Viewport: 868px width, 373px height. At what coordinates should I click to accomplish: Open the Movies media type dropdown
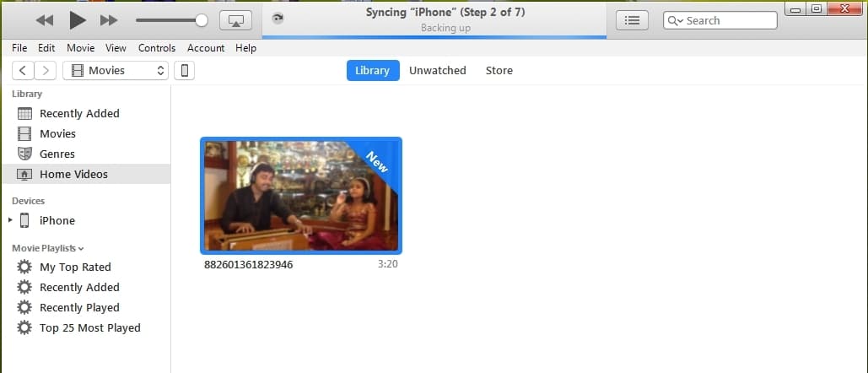tap(116, 70)
